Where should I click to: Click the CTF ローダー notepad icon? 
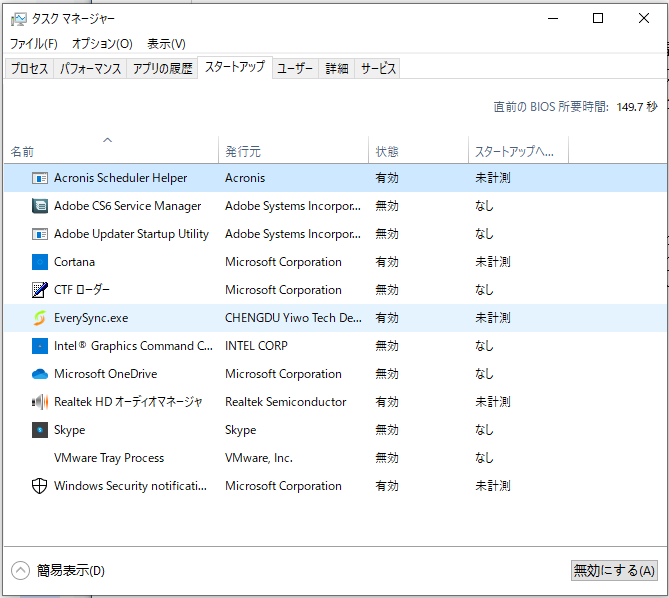click(x=40, y=290)
